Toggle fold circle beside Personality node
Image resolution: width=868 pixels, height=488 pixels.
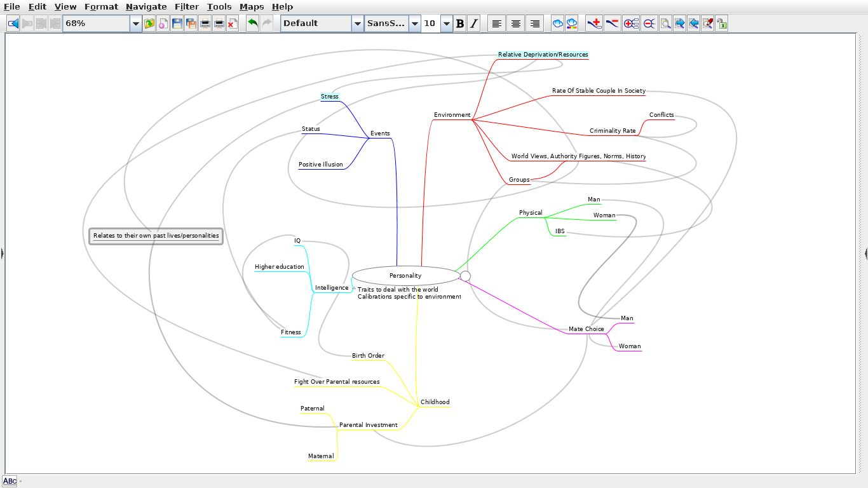tap(465, 276)
